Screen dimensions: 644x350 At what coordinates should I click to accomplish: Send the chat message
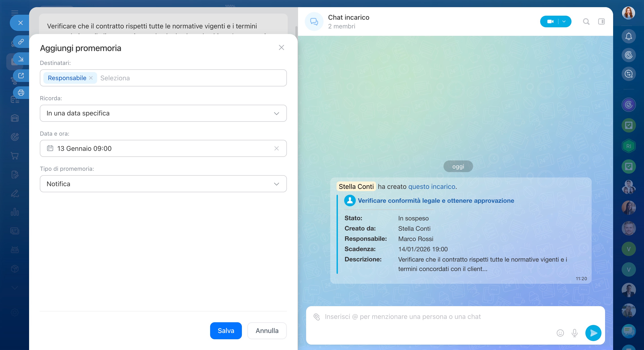593,333
